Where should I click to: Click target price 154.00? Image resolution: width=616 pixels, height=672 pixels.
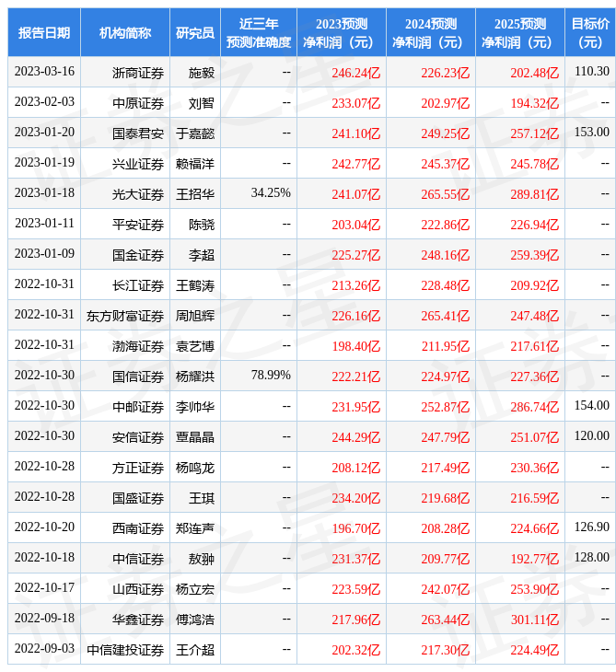click(591, 405)
